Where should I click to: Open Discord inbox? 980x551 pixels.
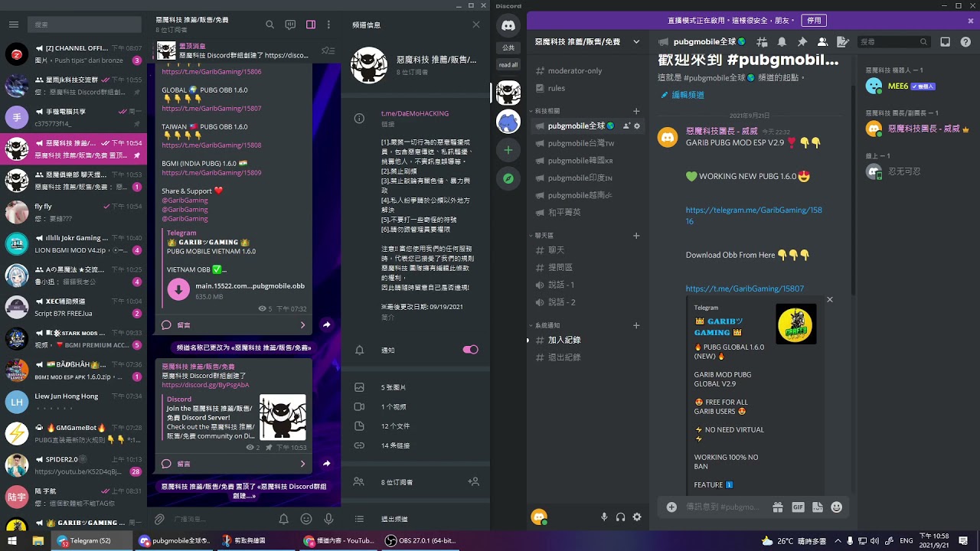(x=946, y=41)
